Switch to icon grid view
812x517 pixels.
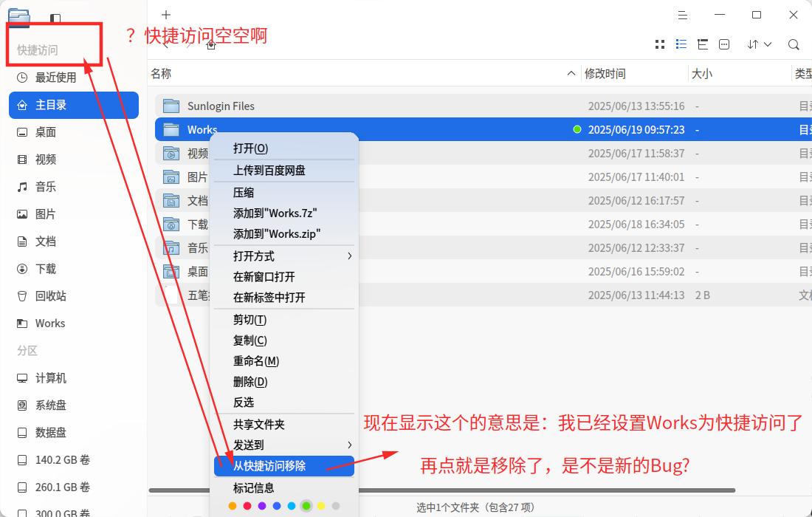pyautogui.click(x=660, y=44)
